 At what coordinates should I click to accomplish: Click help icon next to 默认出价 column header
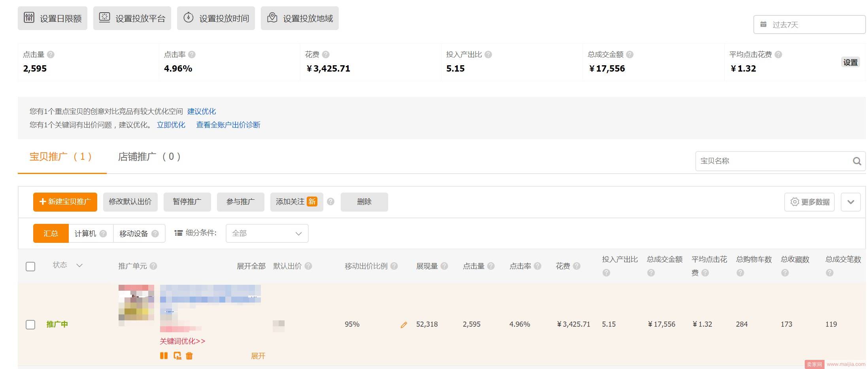click(x=308, y=266)
